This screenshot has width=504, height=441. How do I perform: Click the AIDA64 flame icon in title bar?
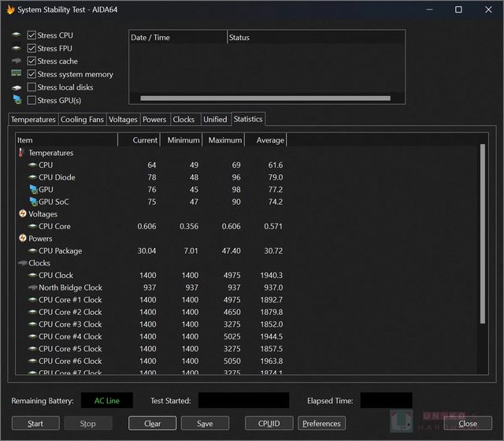(10, 10)
